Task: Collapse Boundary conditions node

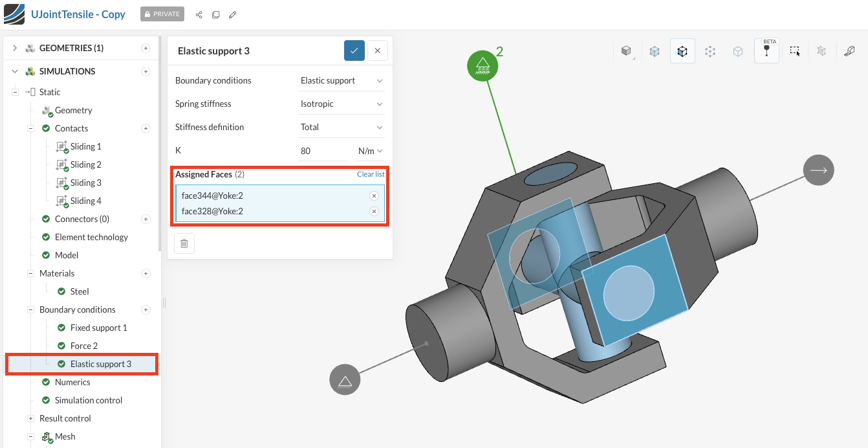Action: tap(30, 309)
